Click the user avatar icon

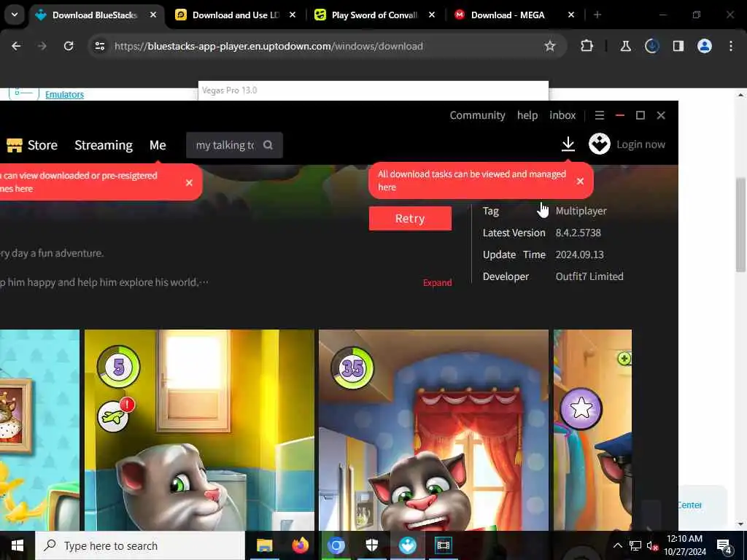[600, 144]
